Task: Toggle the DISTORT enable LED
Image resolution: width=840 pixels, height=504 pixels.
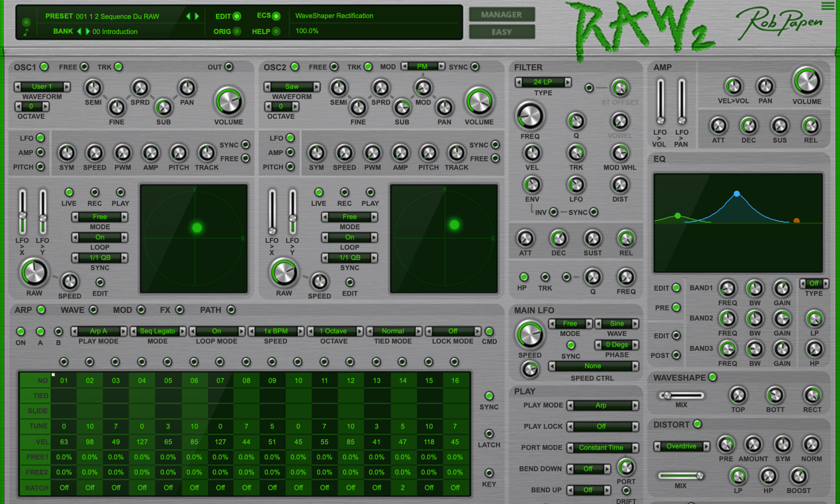Action: tap(697, 424)
